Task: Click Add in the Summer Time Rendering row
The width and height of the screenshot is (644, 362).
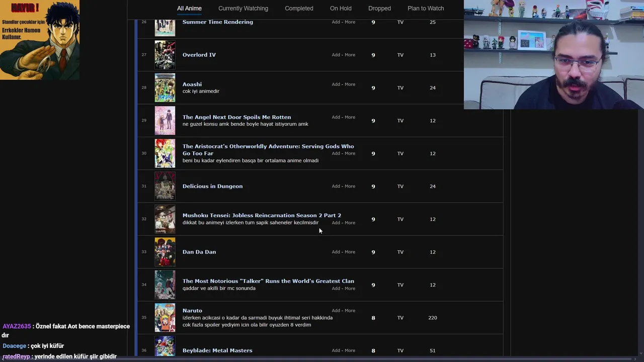Action: point(336,22)
